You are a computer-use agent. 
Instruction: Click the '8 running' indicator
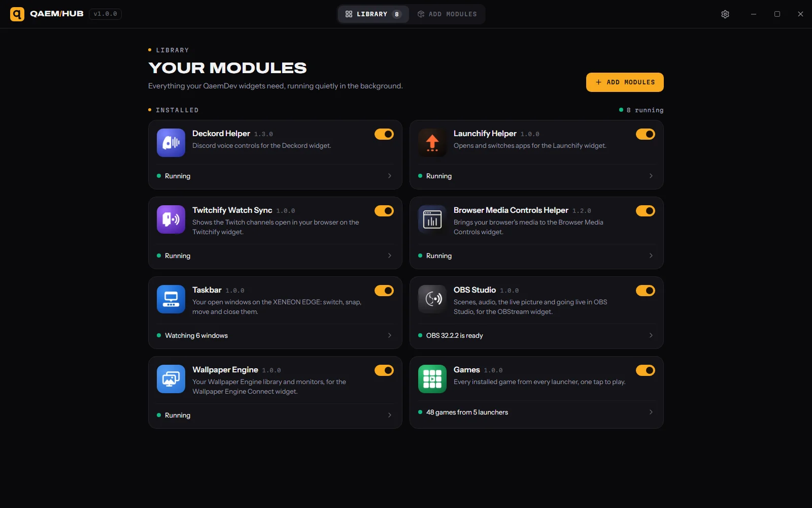[x=641, y=110]
